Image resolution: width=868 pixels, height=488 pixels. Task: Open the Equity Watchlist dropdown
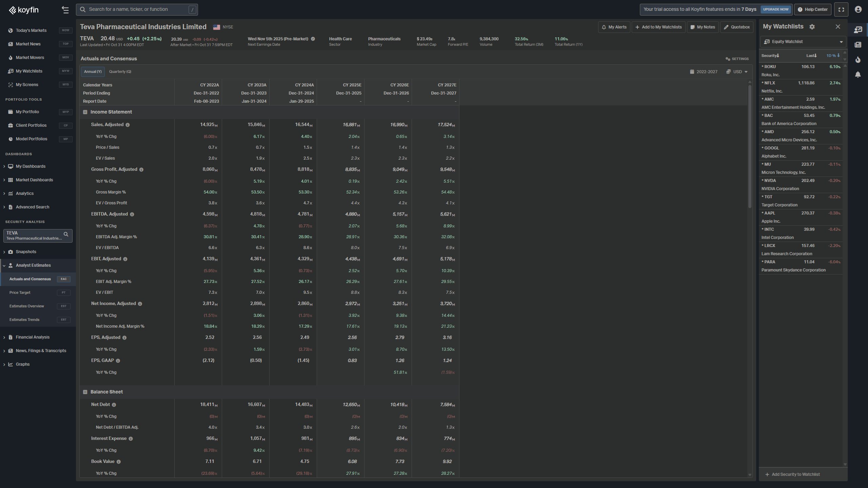[x=802, y=42]
